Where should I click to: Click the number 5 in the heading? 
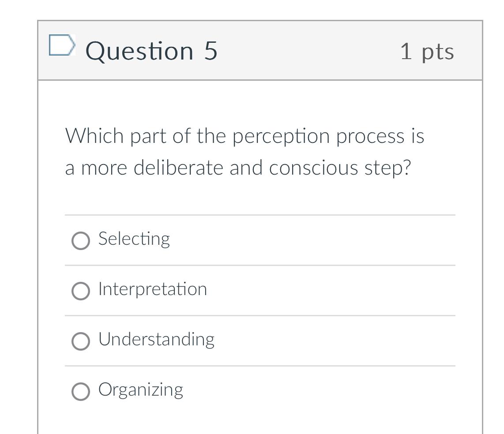(x=211, y=51)
